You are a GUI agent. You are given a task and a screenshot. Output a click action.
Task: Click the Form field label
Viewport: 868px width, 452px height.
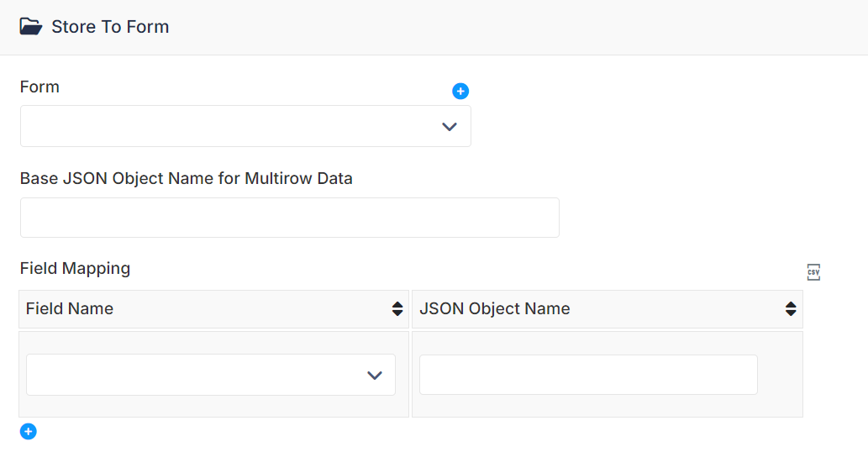(39, 87)
